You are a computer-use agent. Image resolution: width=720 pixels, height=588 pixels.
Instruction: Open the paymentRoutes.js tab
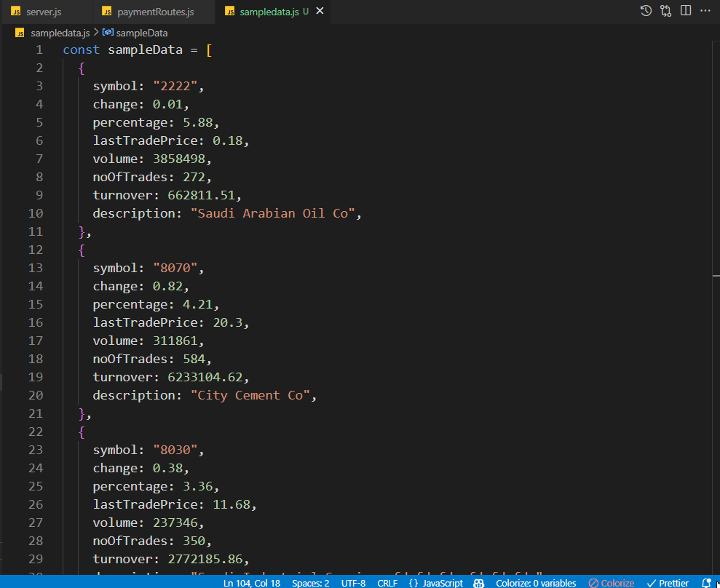click(x=154, y=12)
